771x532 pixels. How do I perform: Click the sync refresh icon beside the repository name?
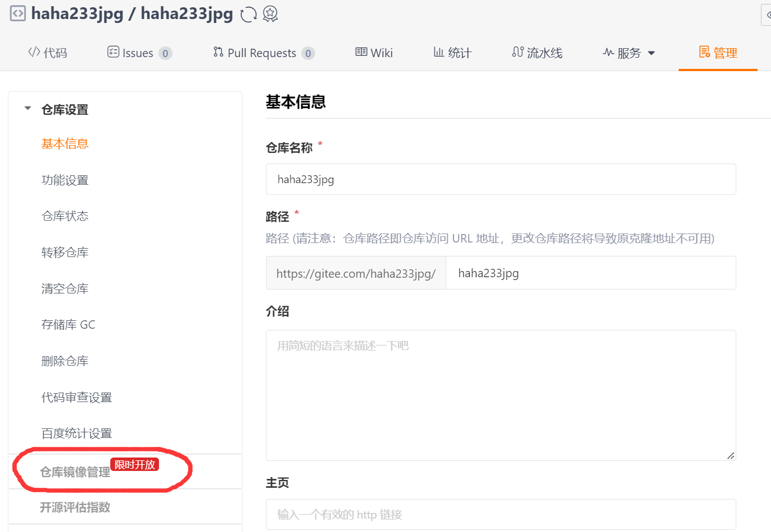(249, 15)
